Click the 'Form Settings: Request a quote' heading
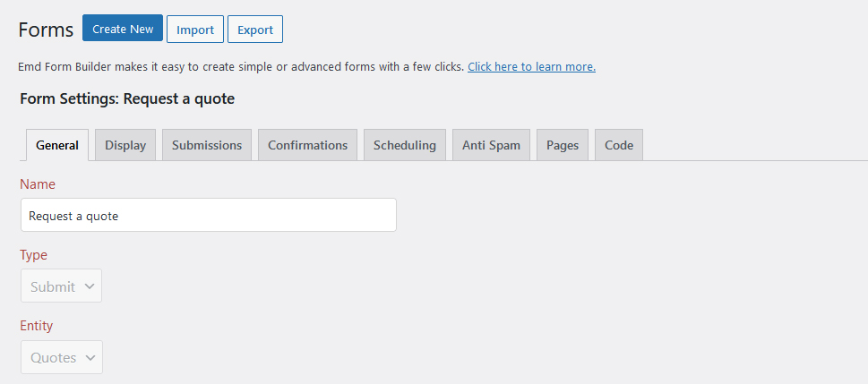 pos(127,99)
